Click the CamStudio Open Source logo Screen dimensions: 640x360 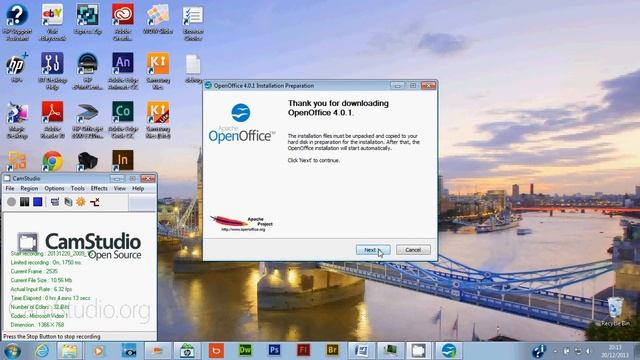[80, 246]
